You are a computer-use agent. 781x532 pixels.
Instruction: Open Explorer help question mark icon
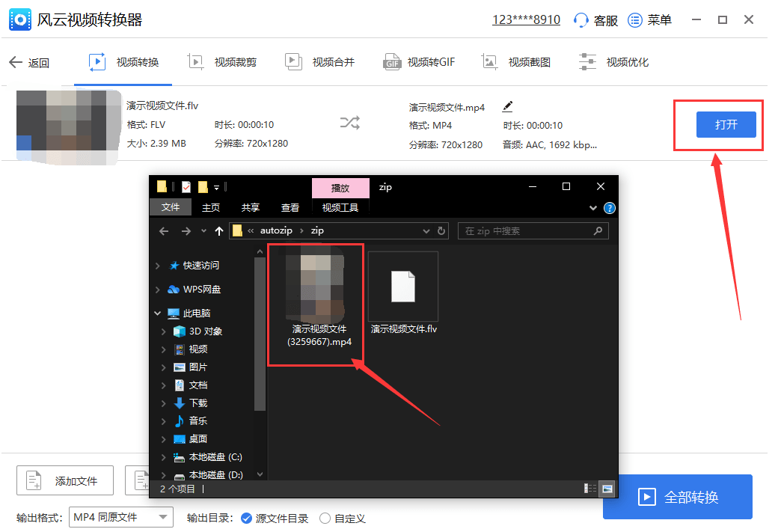pos(610,208)
